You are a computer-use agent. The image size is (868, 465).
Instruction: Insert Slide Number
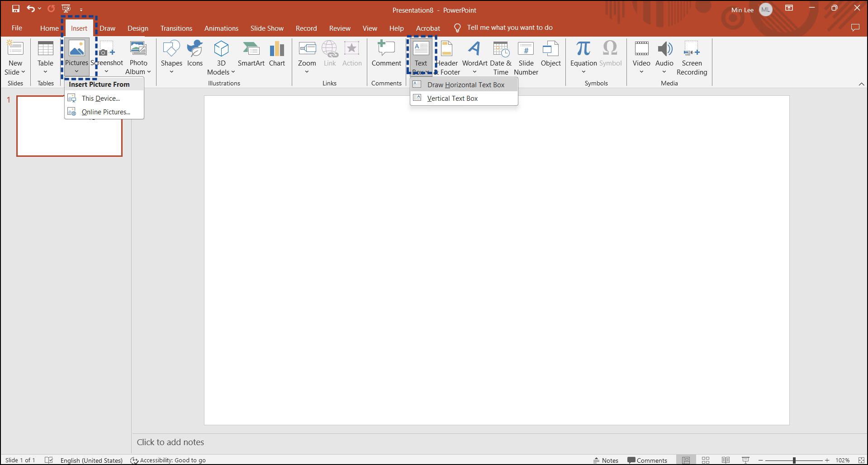526,58
